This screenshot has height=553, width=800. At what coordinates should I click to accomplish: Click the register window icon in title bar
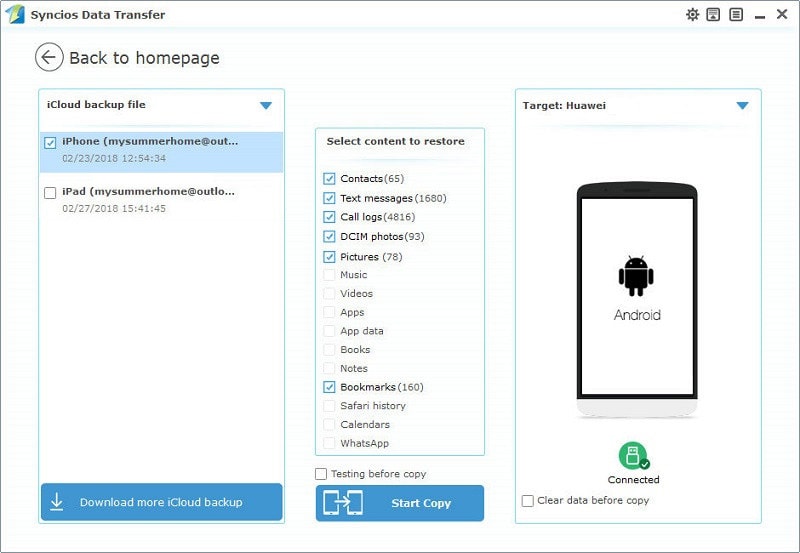coord(713,14)
